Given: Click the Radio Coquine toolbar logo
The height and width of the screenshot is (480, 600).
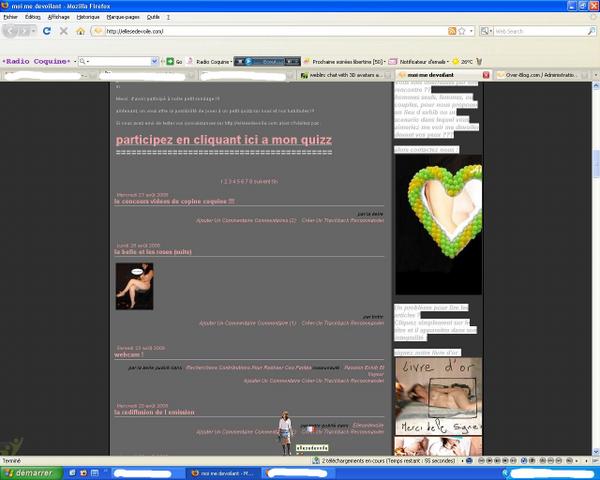Looking at the screenshot, I should click(36, 61).
